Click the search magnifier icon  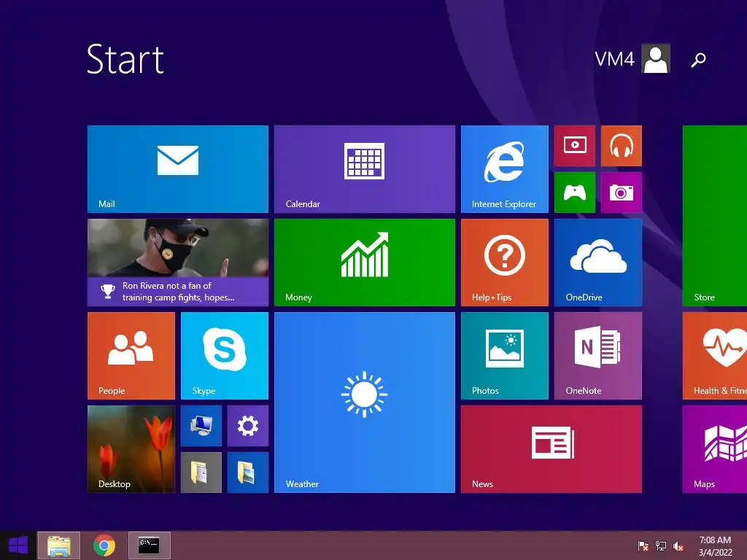coord(698,60)
